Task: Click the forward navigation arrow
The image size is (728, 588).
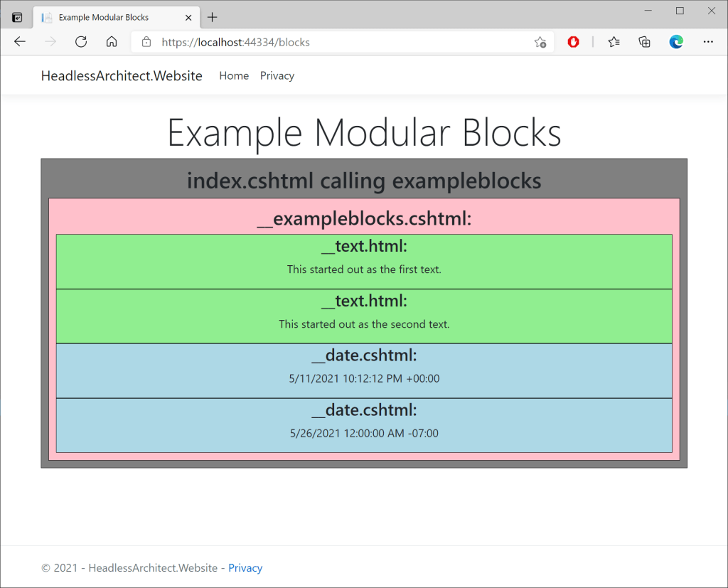Action: coord(50,42)
